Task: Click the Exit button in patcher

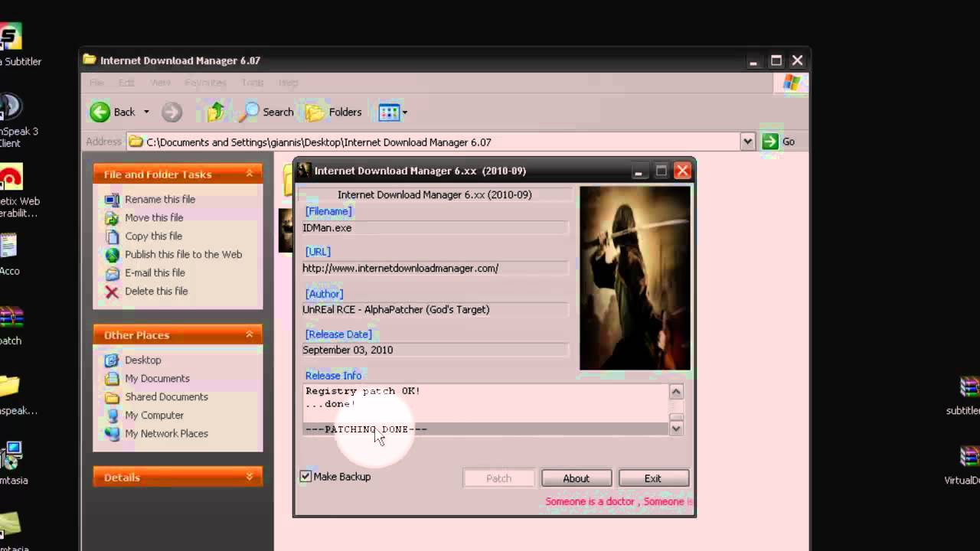Action: (x=653, y=478)
